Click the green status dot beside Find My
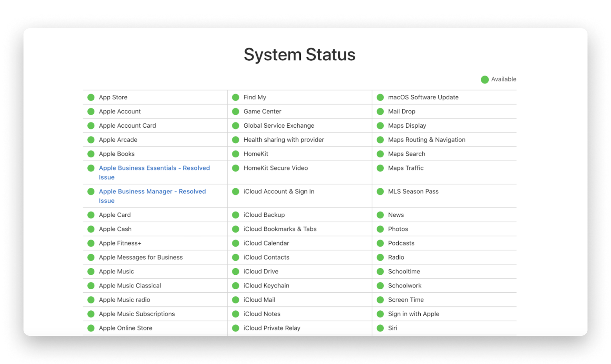Screen dimensions: 611x364 coord(235,97)
